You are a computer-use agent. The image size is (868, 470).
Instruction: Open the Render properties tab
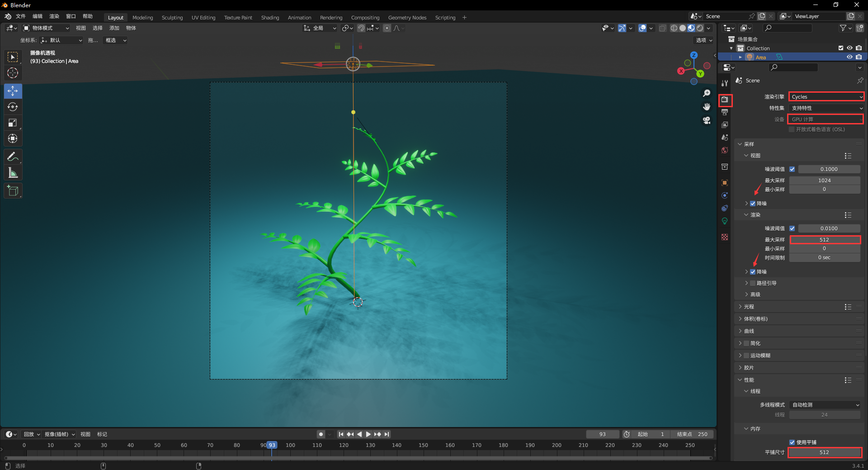725,100
